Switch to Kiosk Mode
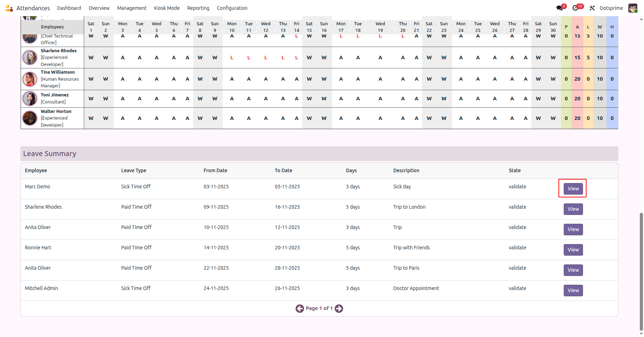 coord(167,8)
